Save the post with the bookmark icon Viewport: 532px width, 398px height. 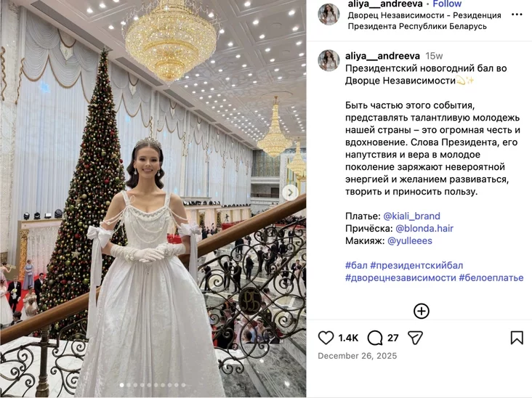click(x=517, y=338)
